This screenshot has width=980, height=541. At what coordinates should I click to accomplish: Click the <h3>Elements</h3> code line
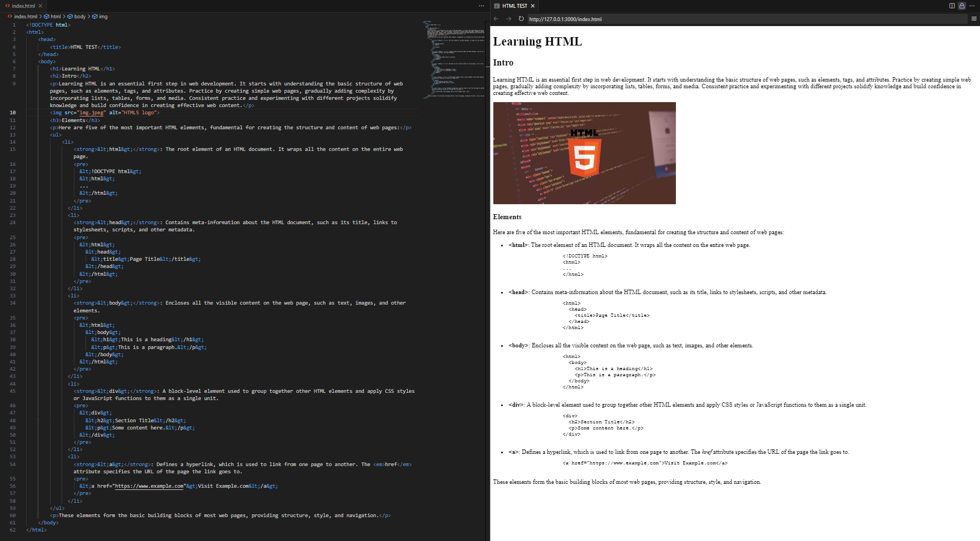(75, 120)
